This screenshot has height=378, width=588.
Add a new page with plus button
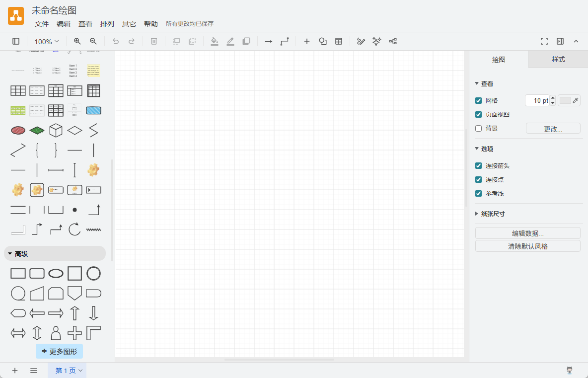(14, 371)
